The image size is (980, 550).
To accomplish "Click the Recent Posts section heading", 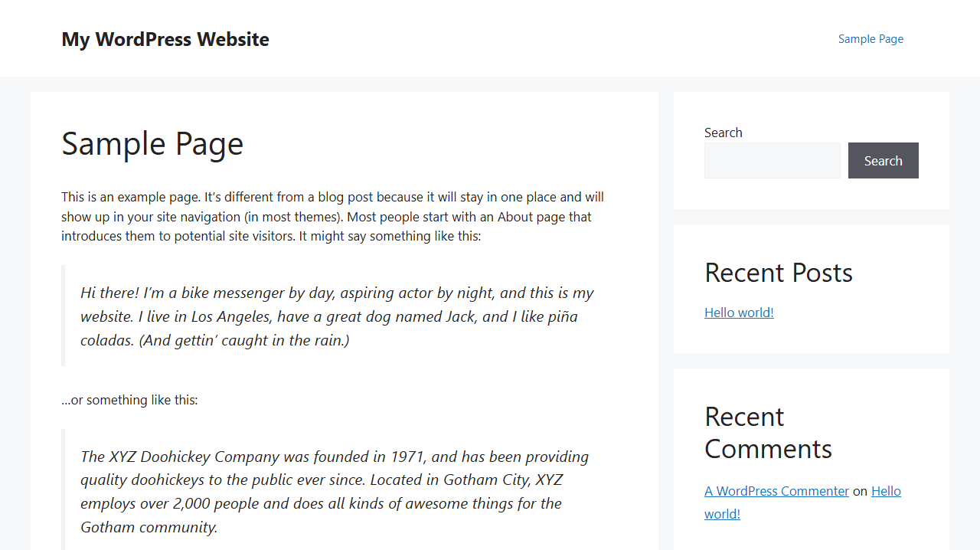I will pos(778,272).
